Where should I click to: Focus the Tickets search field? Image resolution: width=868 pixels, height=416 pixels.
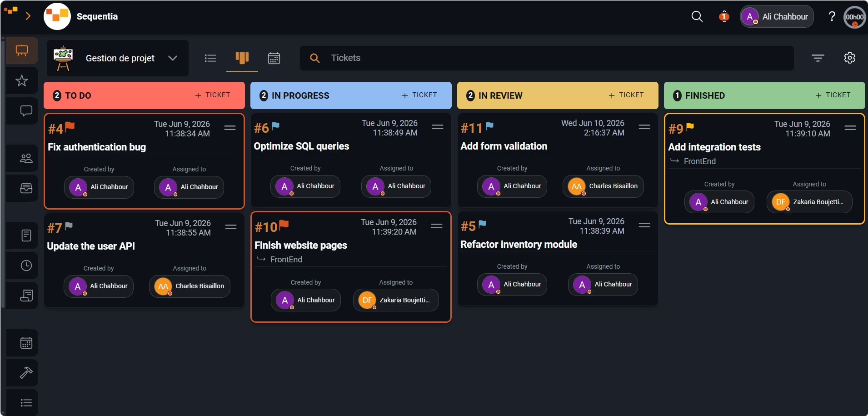(x=547, y=58)
